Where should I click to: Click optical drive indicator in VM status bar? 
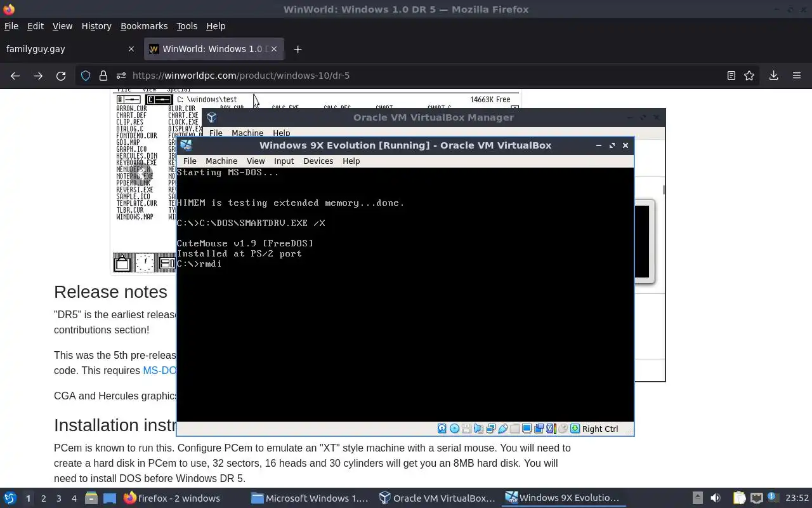(454, 429)
